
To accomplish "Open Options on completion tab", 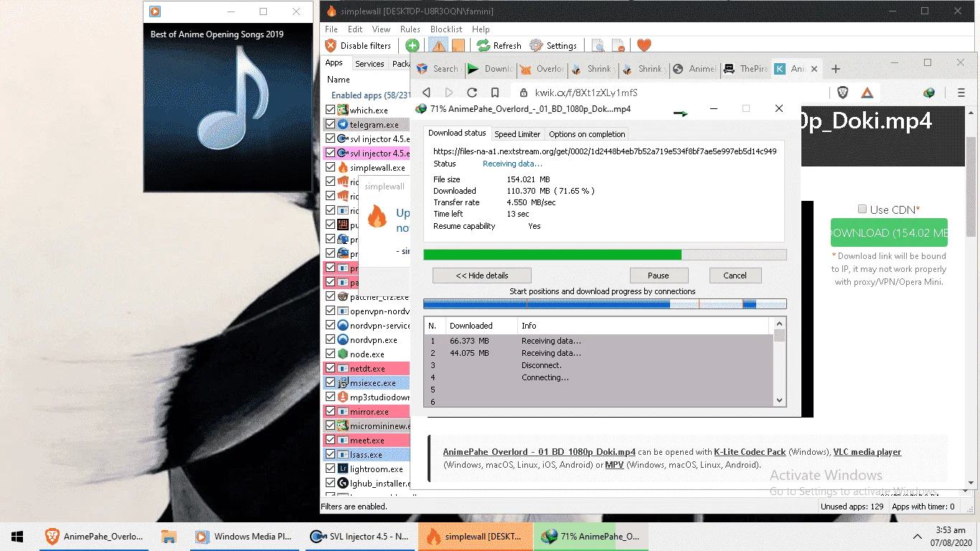I will click(x=587, y=134).
